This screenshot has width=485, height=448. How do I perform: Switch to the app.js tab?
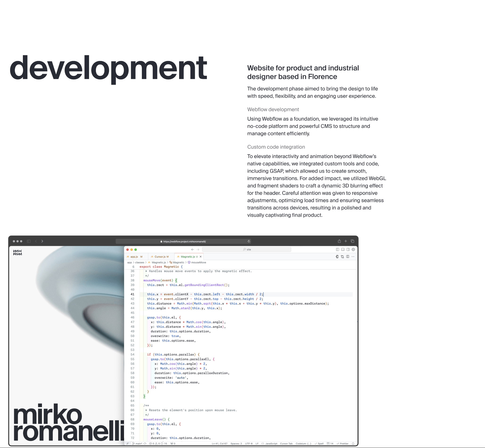pyautogui.click(x=134, y=257)
